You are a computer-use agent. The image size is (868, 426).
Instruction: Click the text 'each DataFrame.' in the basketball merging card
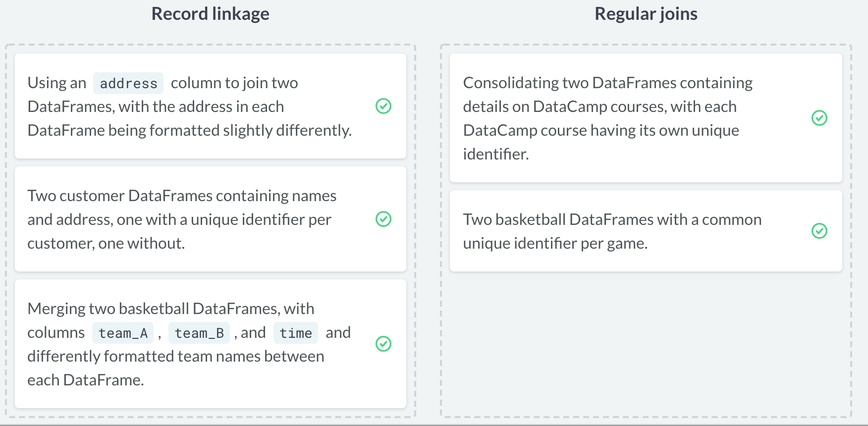(x=86, y=380)
